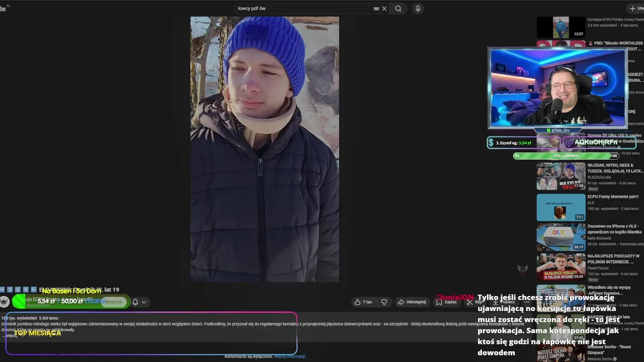Open the on-screen keyboard icon in search
The width and height of the screenshot is (644, 362).
click(376, 9)
